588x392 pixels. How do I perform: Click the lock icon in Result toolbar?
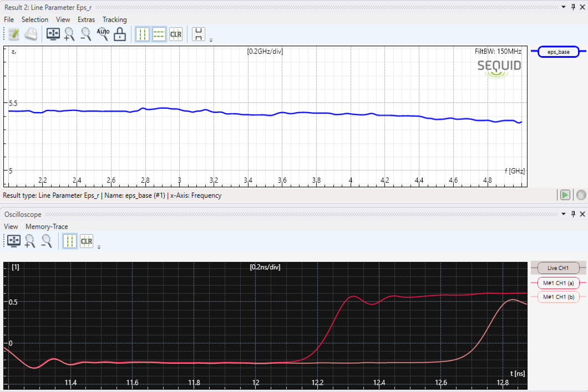click(120, 34)
